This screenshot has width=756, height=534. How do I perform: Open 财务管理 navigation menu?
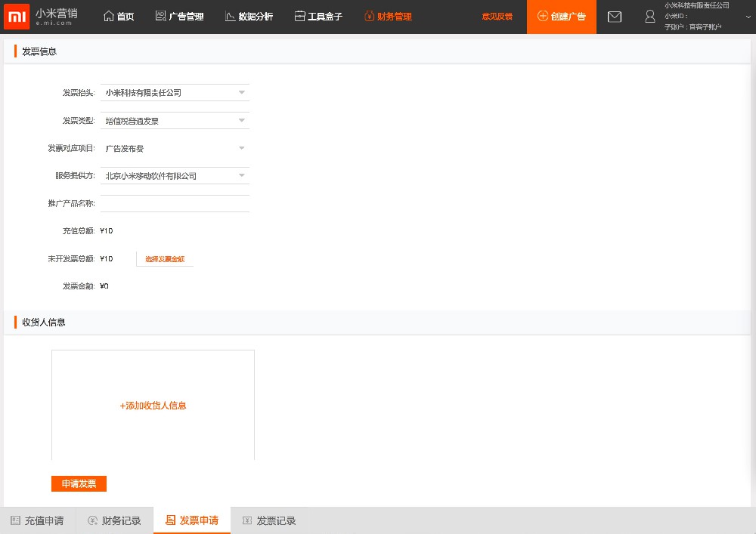pos(388,17)
